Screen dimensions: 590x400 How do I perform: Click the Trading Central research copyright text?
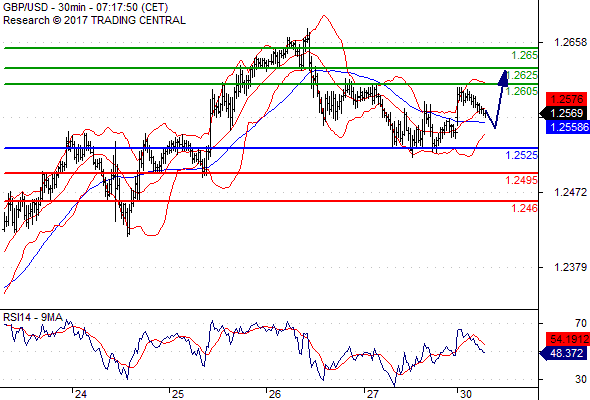point(94,20)
